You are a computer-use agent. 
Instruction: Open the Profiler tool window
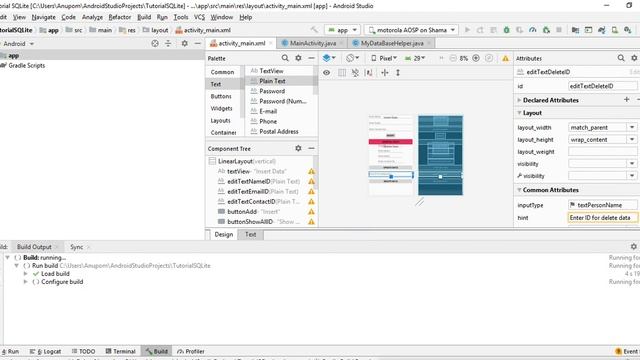(191, 351)
